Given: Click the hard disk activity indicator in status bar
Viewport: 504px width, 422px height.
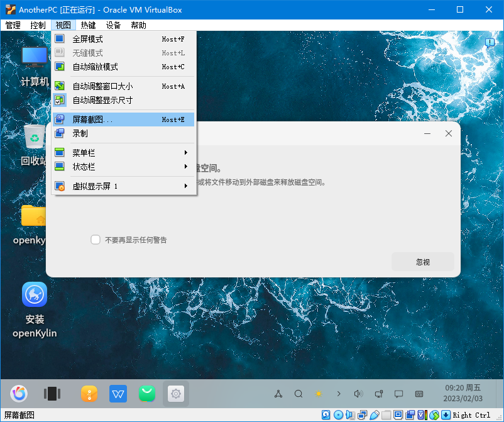Looking at the screenshot, I should [326, 415].
